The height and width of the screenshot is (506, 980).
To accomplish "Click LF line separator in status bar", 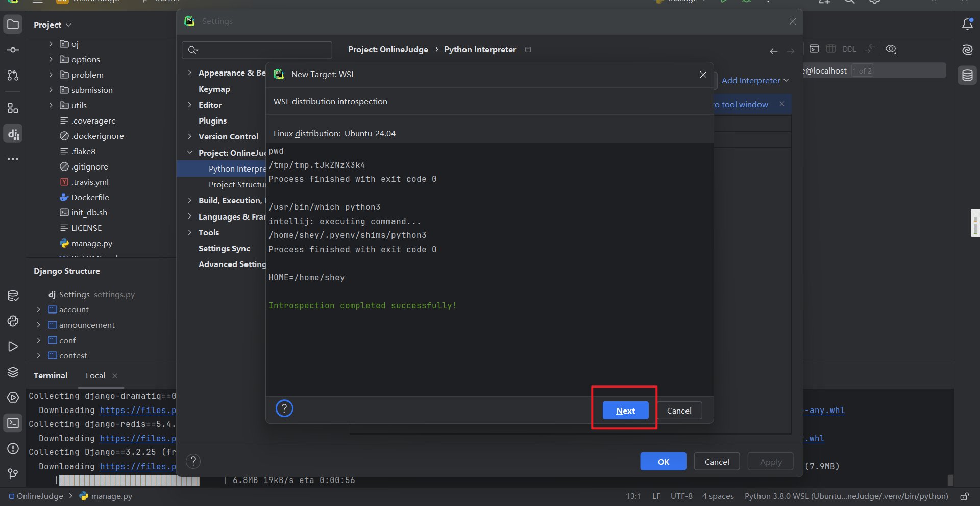I will tap(656, 496).
